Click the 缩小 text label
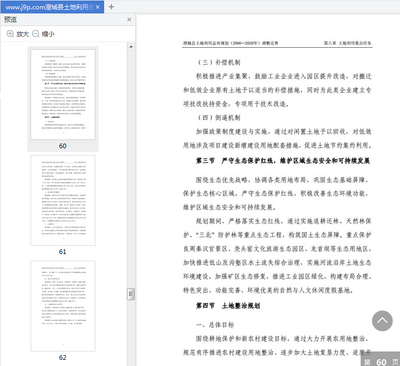Image resolution: width=400 pixels, height=366 pixels. click(48, 34)
